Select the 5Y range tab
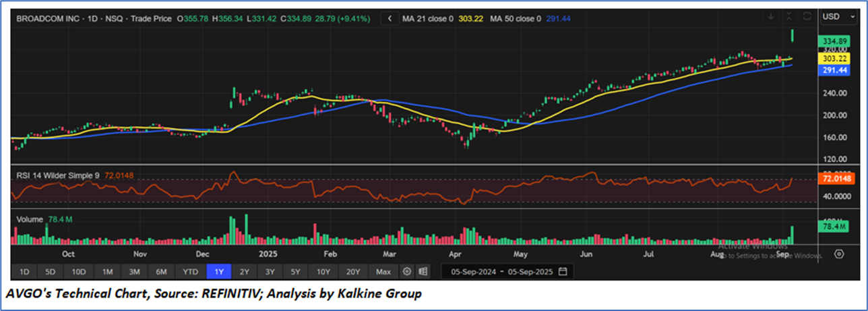The height and width of the screenshot is (311, 868). tap(295, 271)
